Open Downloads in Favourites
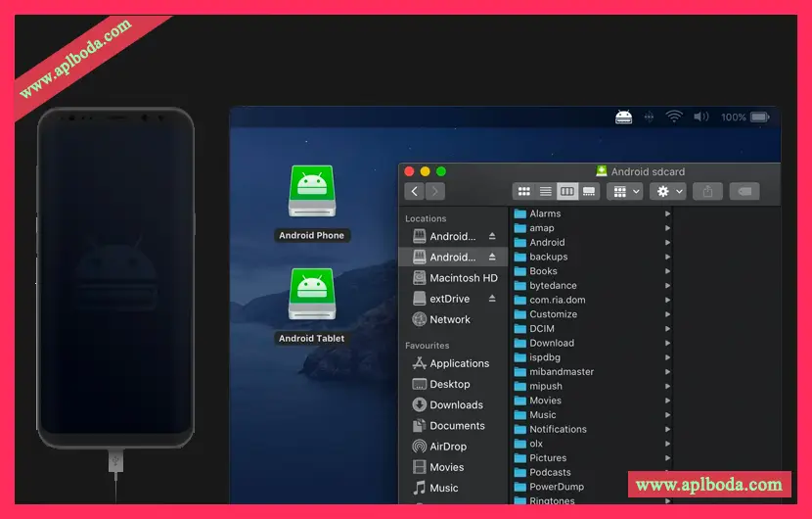 pyautogui.click(x=453, y=405)
